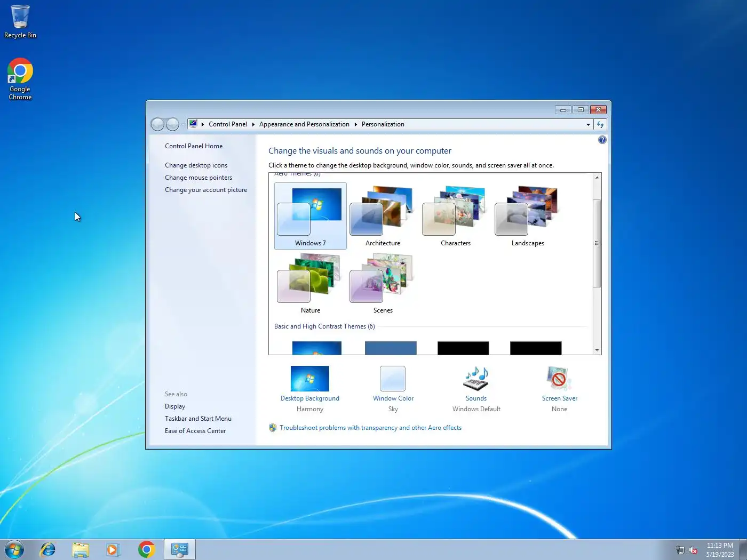Click the shield icon beside Troubleshoot link

[273, 428]
